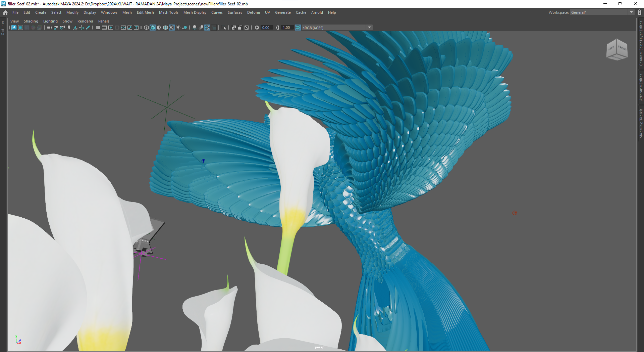This screenshot has height=352, width=644.
Task: Open the Channel Box / Layer Editor tab
Action: pos(641,44)
